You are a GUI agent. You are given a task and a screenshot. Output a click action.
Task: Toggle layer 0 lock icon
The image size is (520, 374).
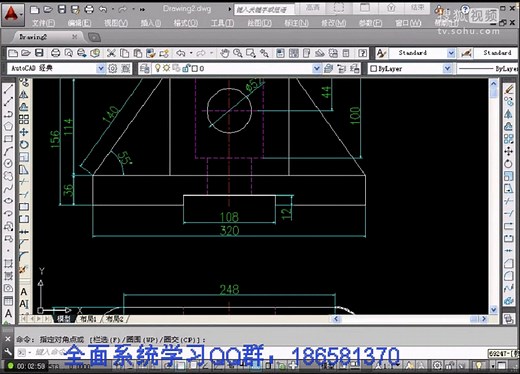pos(186,68)
